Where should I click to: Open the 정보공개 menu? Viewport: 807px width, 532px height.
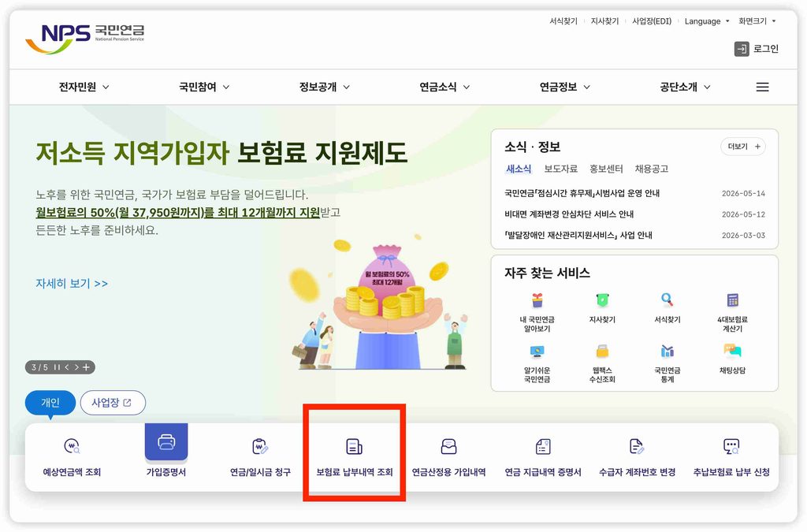[x=324, y=87]
